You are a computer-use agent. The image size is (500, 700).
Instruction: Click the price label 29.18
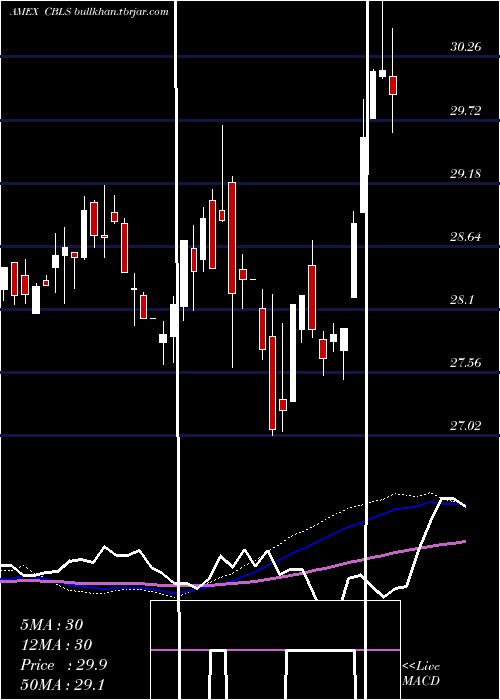[x=466, y=173]
